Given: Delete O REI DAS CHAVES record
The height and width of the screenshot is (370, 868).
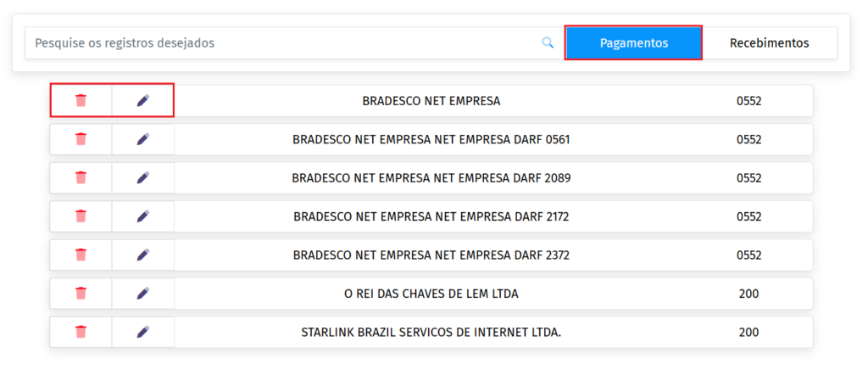Looking at the screenshot, I should pyautogui.click(x=81, y=294).
